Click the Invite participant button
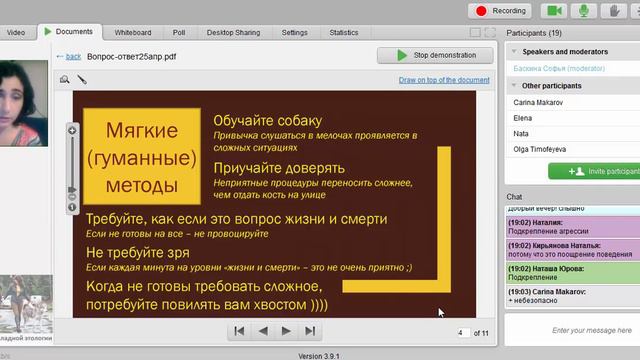Viewport: 640px width, 360px height. (594, 171)
